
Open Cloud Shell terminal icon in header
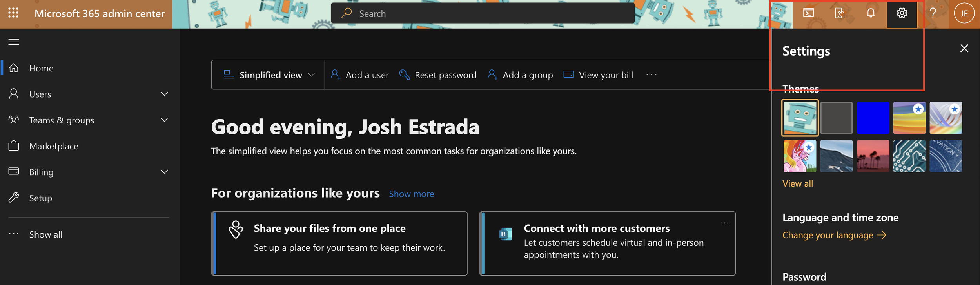point(808,13)
